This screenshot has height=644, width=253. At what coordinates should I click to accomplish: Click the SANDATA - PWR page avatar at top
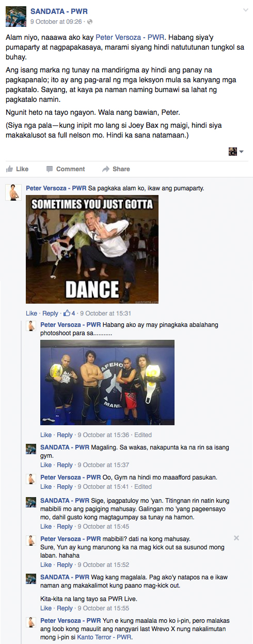click(16, 16)
